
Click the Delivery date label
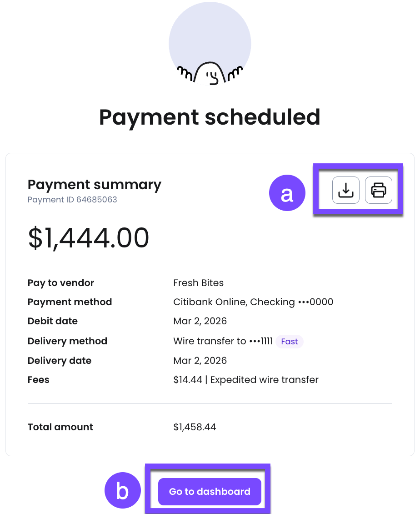[59, 361]
